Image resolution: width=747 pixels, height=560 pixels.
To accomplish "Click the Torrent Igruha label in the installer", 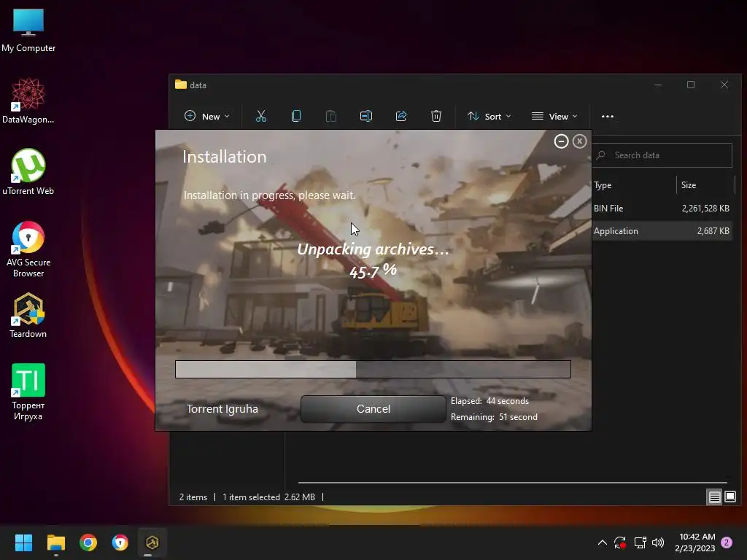I will pos(222,409).
